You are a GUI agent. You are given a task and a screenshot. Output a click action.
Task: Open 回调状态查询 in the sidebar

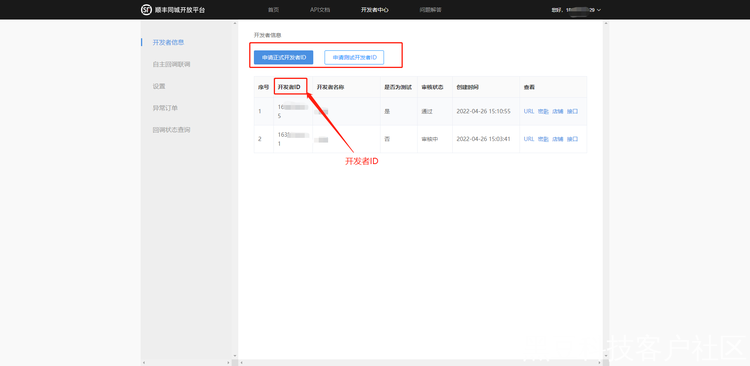click(171, 130)
